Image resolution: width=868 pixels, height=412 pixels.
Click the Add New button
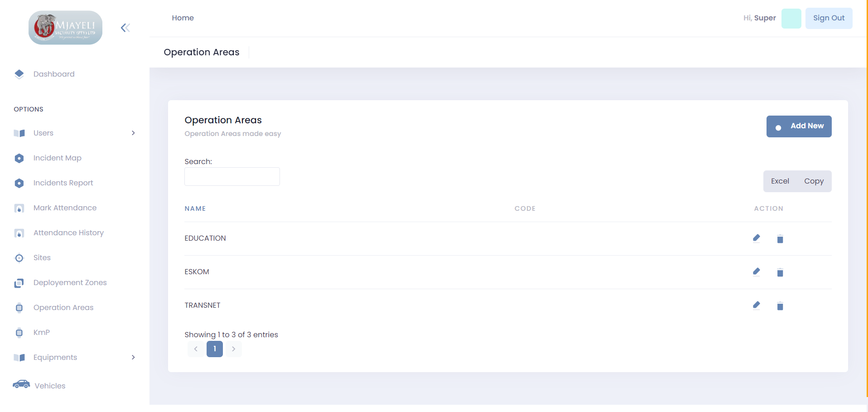799,126
